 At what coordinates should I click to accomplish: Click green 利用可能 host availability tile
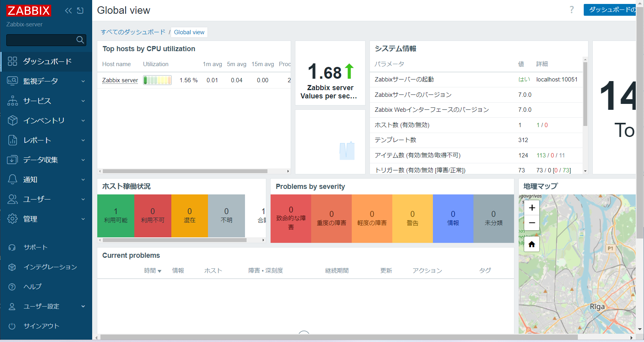point(116,216)
